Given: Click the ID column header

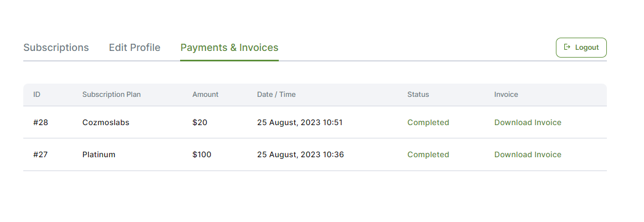Looking at the screenshot, I should tap(37, 94).
